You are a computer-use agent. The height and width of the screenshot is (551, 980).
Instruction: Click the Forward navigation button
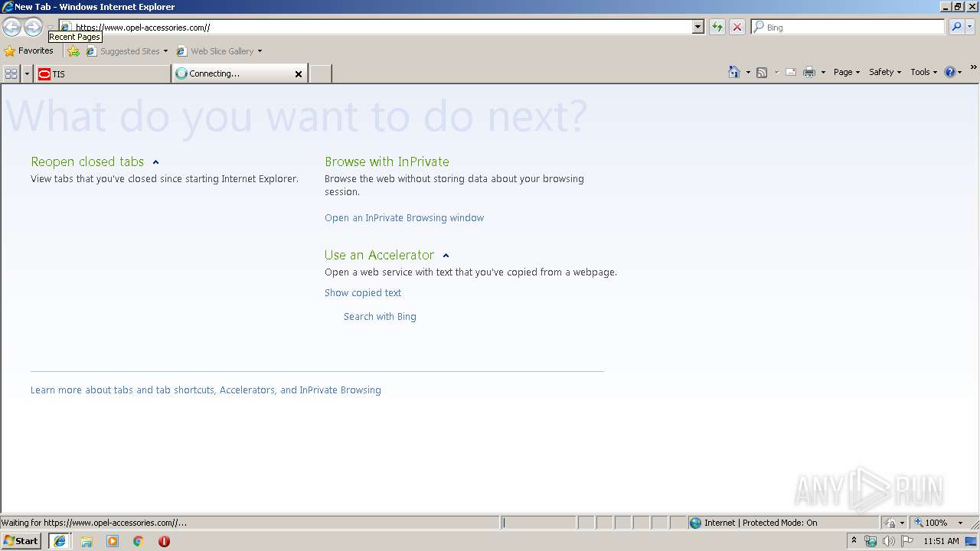click(33, 28)
